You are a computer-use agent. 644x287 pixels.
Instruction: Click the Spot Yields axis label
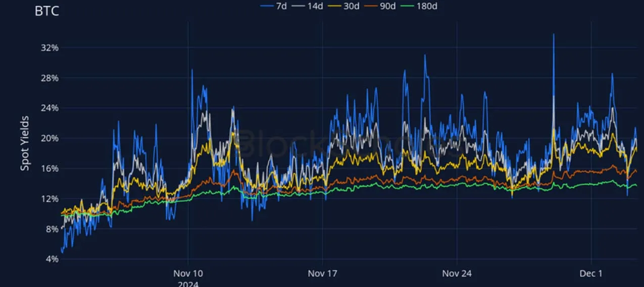[x=25, y=143]
